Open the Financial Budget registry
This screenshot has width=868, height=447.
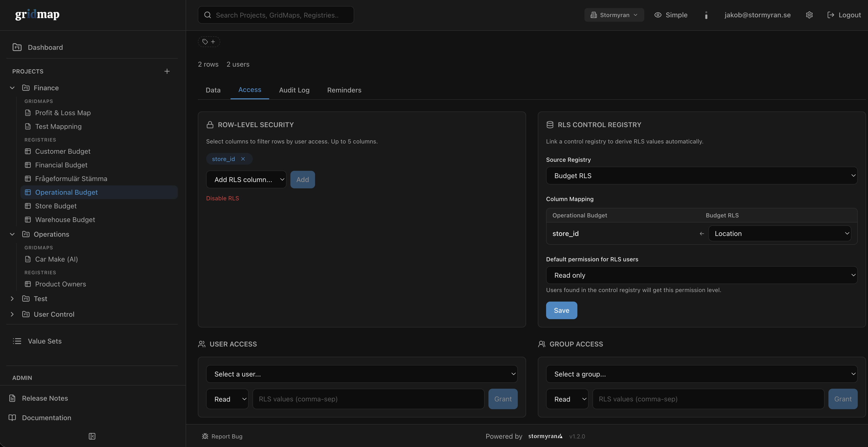pyautogui.click(x=99, y=165)
